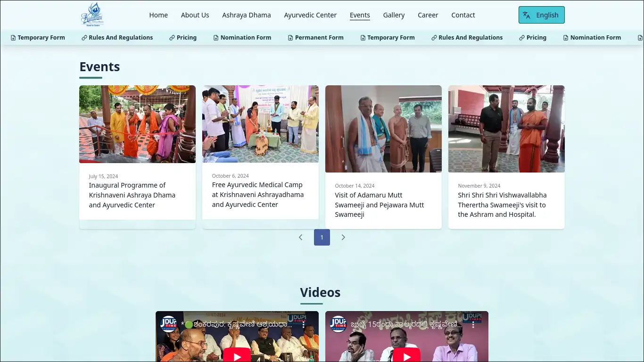The height and width of the screenshot is (362, 644).
Task: Open the Permanent Form link
Action: point(315,38)
